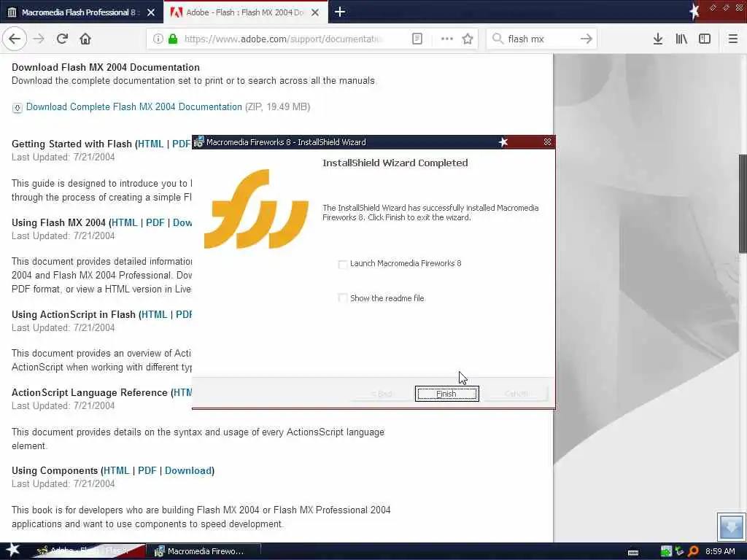Click Finish to exit the wizard

coord(447,394)
